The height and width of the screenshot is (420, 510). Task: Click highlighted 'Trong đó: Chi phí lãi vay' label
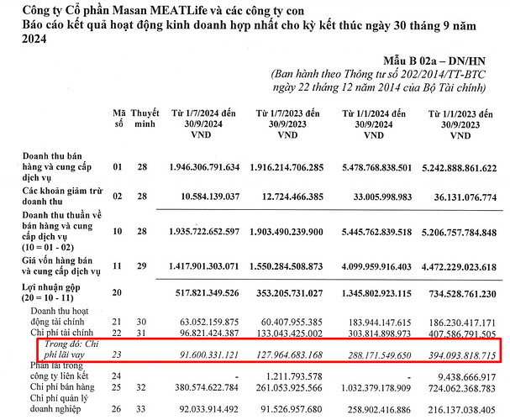click(x=71, y=349)
